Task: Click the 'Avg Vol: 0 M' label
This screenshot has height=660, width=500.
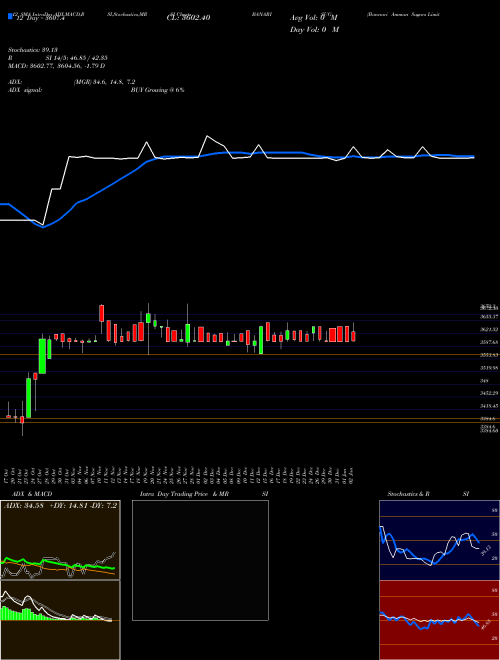Action: (x=313, y=18)
